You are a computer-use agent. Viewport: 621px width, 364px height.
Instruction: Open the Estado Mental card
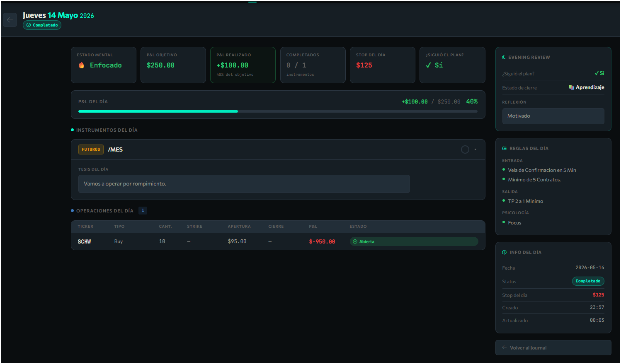(104, 65)
